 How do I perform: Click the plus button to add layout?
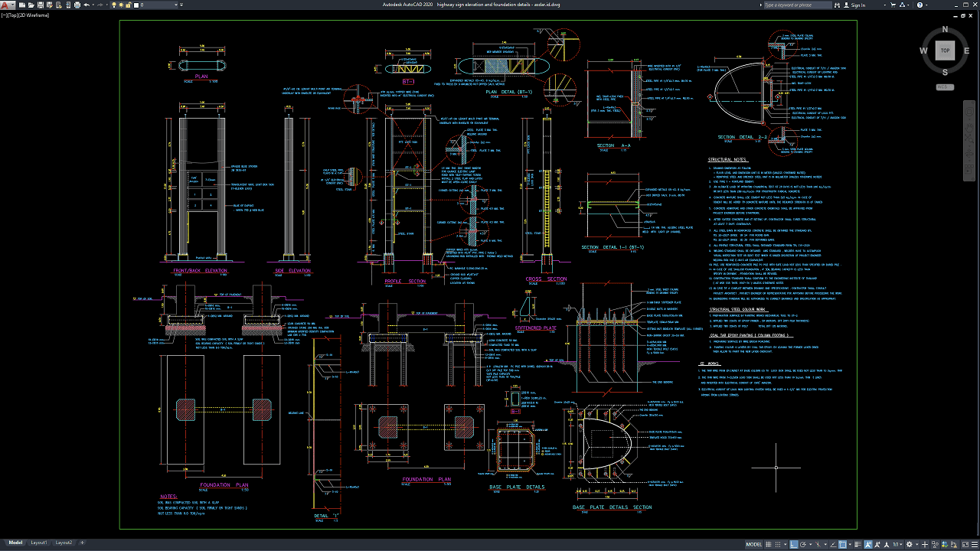tap(82, 543)
